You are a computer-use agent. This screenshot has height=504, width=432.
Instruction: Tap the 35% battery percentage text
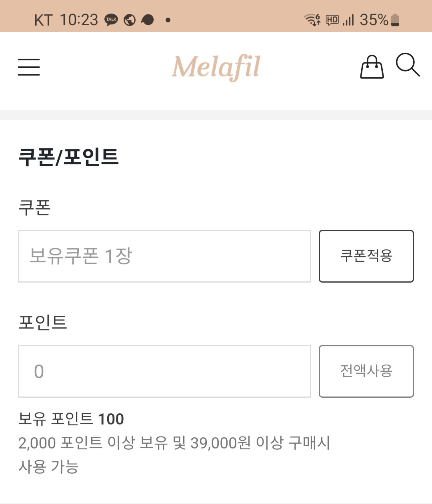pos(374,20)
